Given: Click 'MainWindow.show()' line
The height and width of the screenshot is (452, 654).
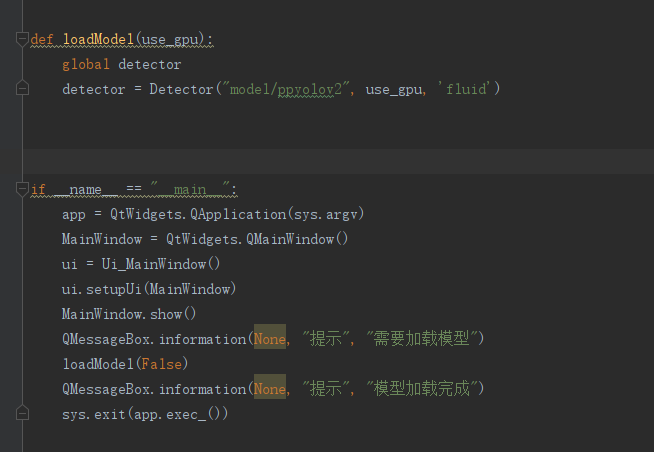Looking at the screenshot, I should (x=129, y=314).
